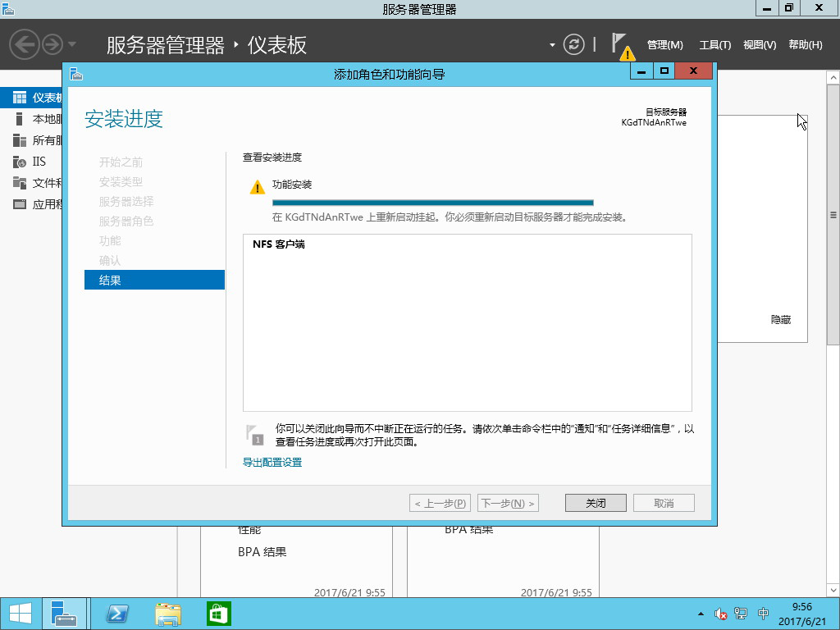
Task: Open File Explorer from the taskbar
Action: coord(168,614)
